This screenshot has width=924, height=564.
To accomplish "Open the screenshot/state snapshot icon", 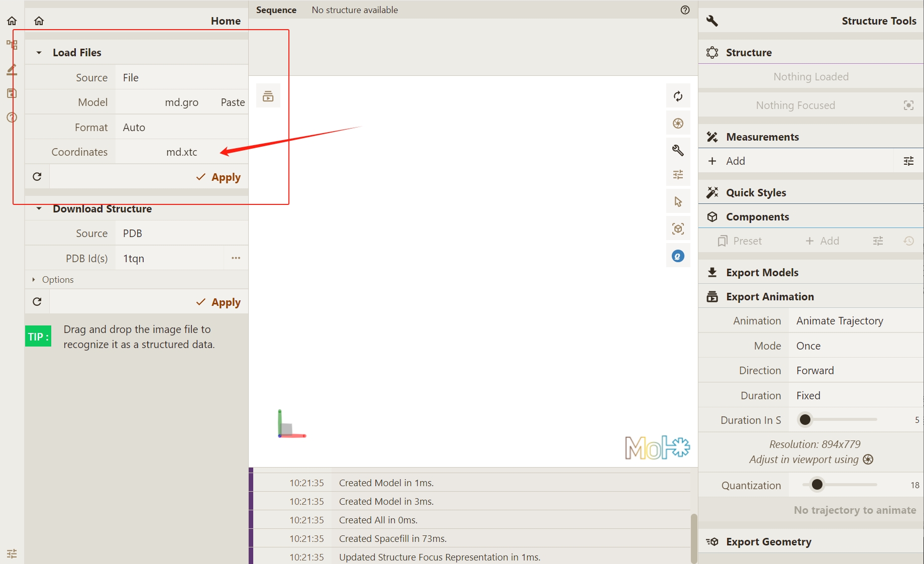I will pyautogui.click(x=678, y=124).
